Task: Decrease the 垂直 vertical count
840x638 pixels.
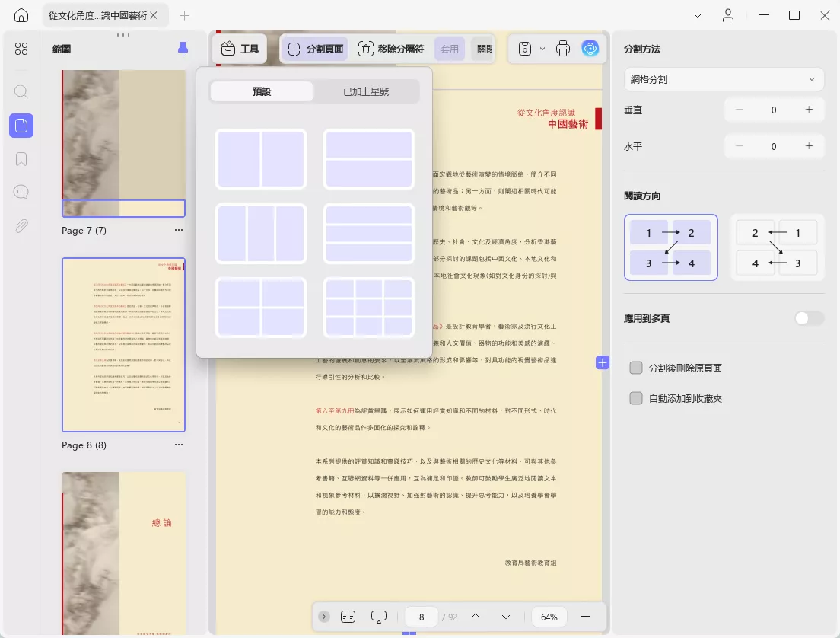Action: 740,110
